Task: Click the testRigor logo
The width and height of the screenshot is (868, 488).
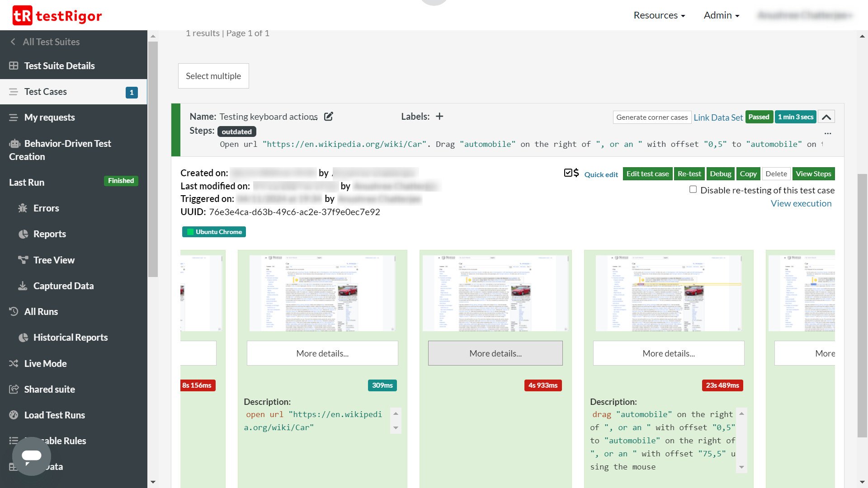Action: click(x=57, y=15)
